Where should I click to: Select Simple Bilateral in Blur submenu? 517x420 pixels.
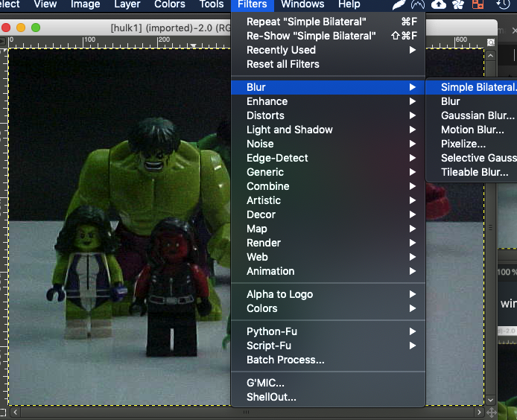[472, 87]
